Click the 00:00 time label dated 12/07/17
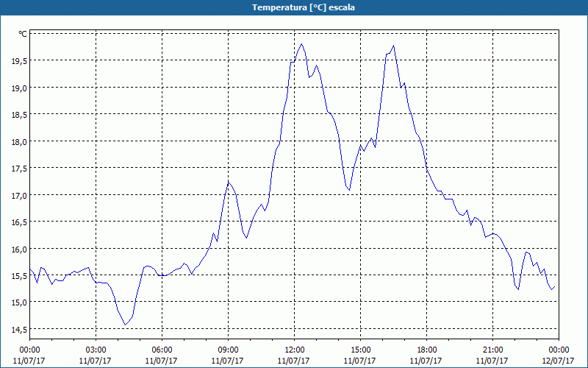The width and height of the screenshot is (588, 368). (x=559, y=350)
